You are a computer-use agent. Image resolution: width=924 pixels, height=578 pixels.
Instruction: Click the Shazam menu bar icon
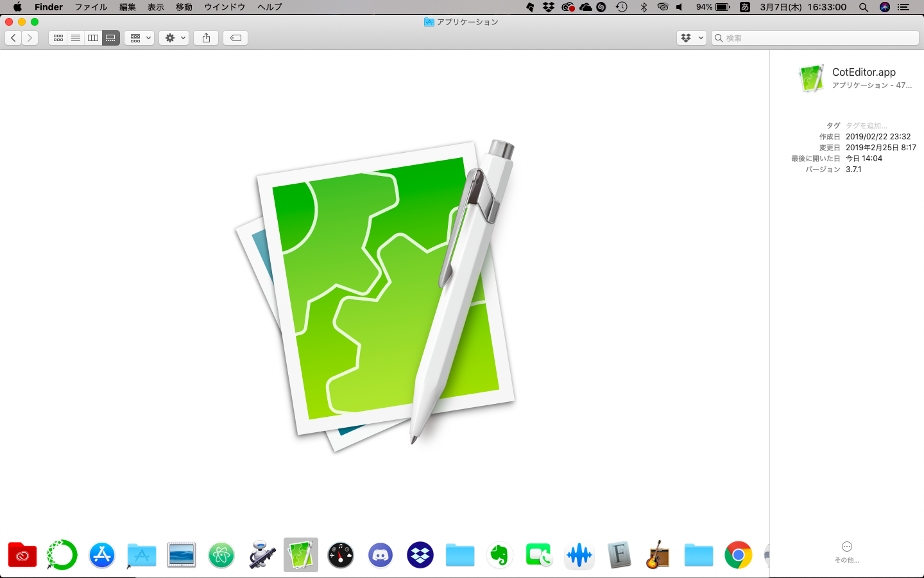click(601, 7)
